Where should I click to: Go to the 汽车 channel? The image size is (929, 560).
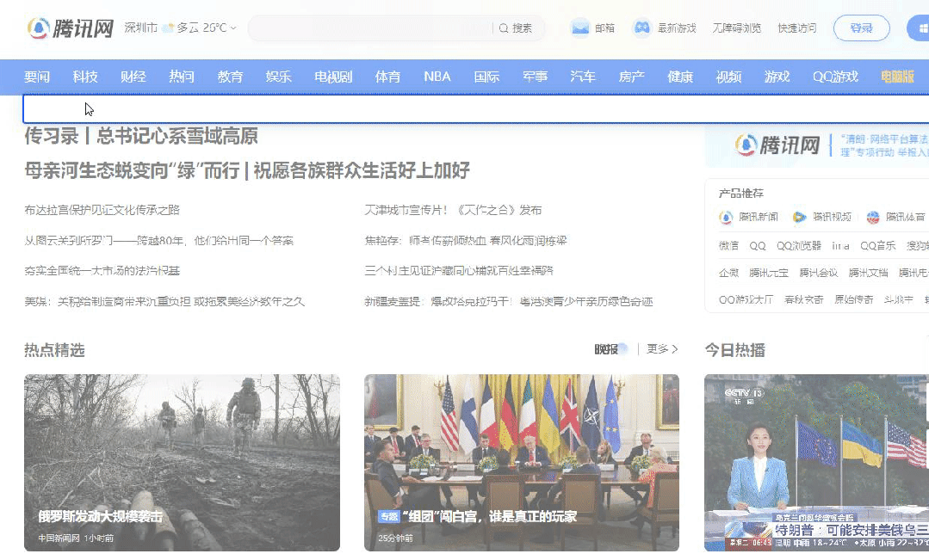point(583,77)
